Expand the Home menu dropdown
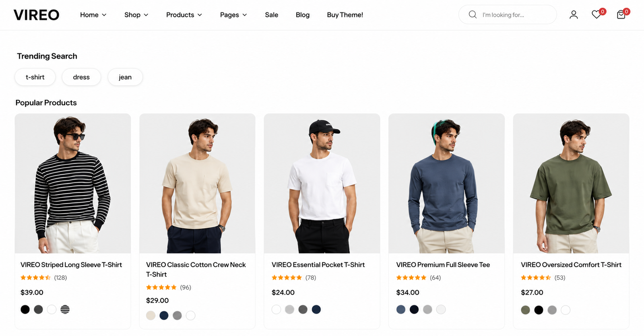 (x=93, y=15)
